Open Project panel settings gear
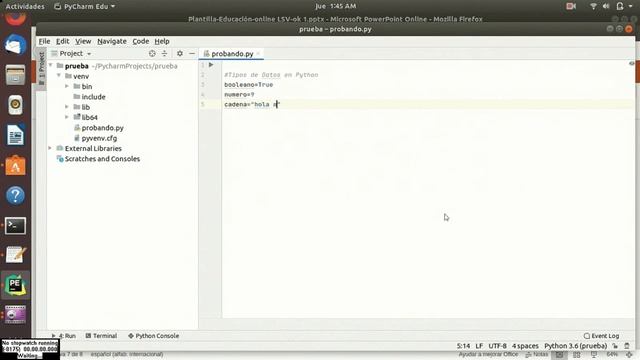The image size is (640, 360). [x=180, y=53]
